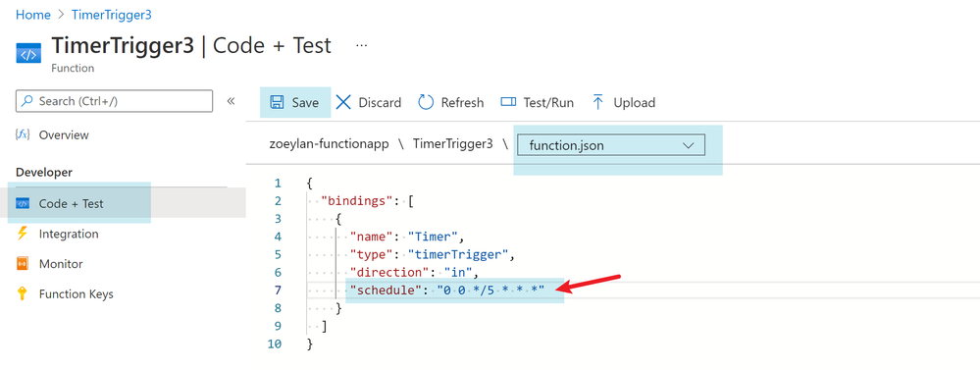Click the schedule line in editor
The width and height of the screenshot is (980, 370).
pyautogui.click(x=447, y=290)
